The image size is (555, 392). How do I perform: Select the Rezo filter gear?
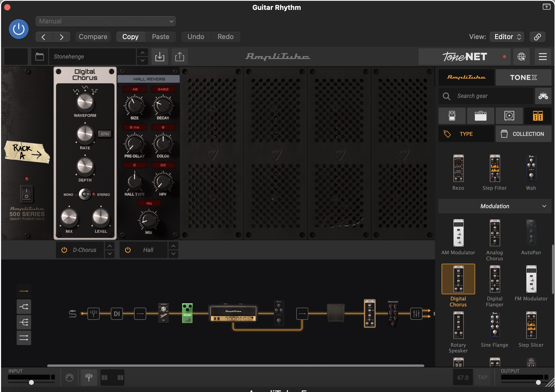458,172
